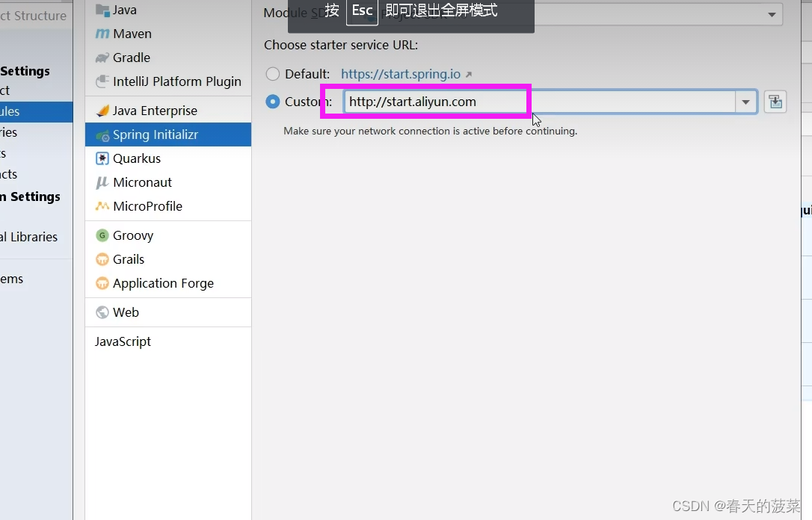Select the Maven generator icon

point(131,34)
